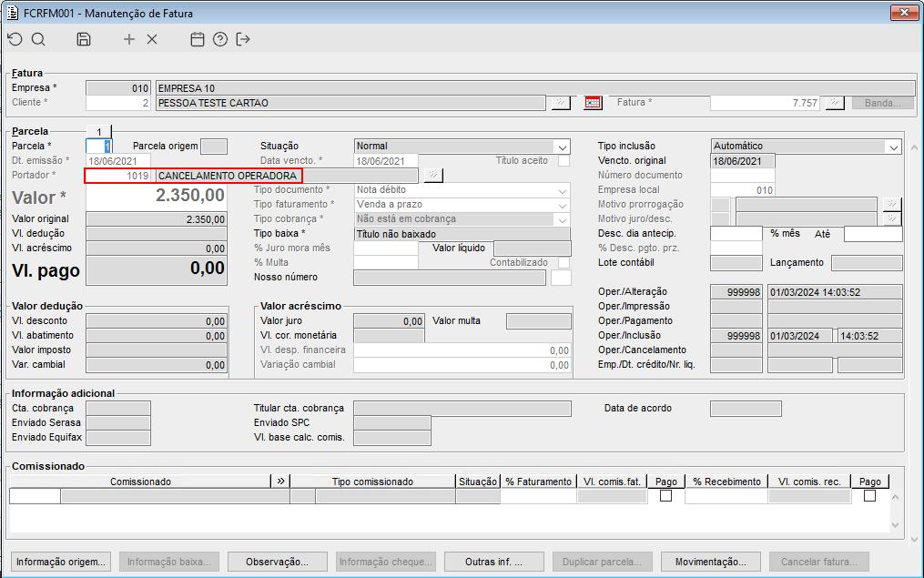
Task: Click the % Recebimento cell in grid
Action: pyautogui.click(x=726, y=496)
